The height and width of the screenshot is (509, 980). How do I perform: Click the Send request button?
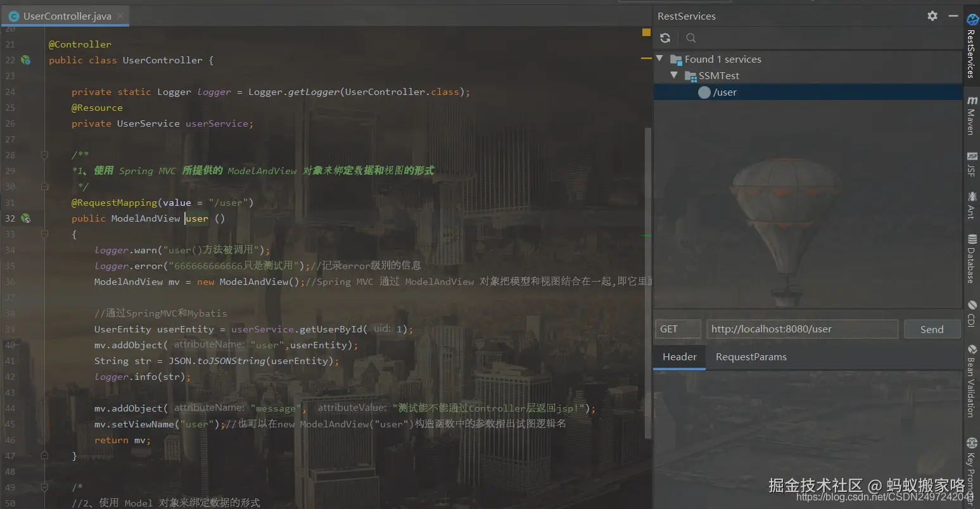tap(932, 329)
